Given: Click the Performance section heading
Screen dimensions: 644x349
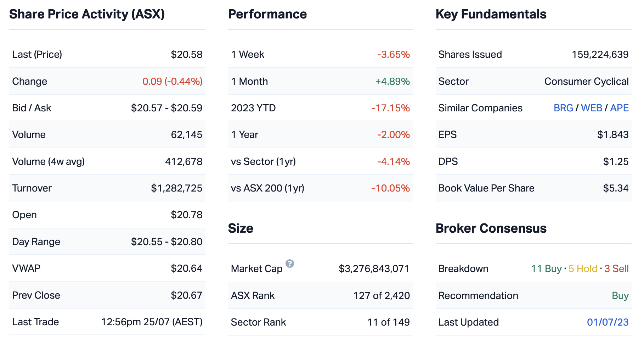Looking at the screenshot, I should coord(267,14).
